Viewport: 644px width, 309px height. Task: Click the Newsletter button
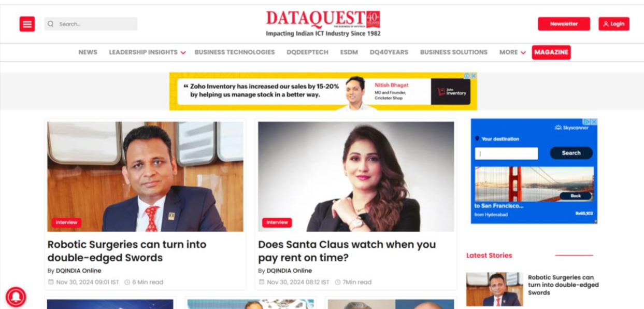(564, 24)
